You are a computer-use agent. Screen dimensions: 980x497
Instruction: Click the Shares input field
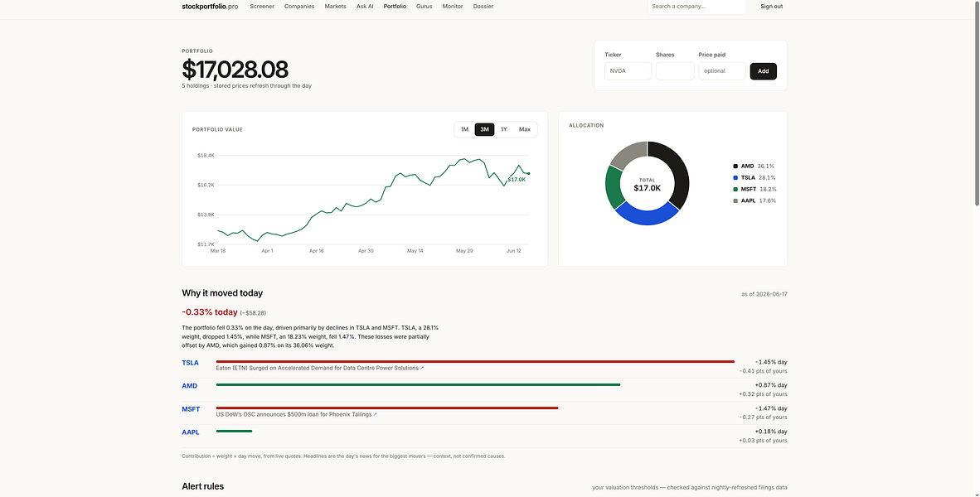675,70
